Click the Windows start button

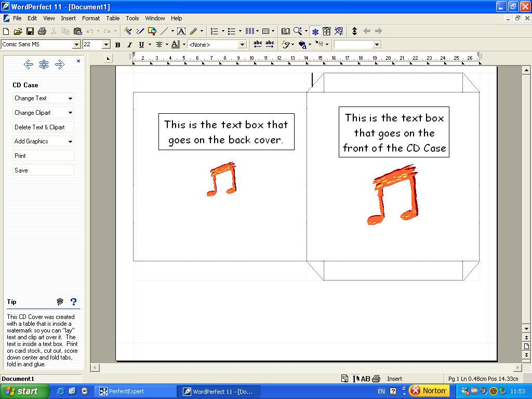click(25, 391)
